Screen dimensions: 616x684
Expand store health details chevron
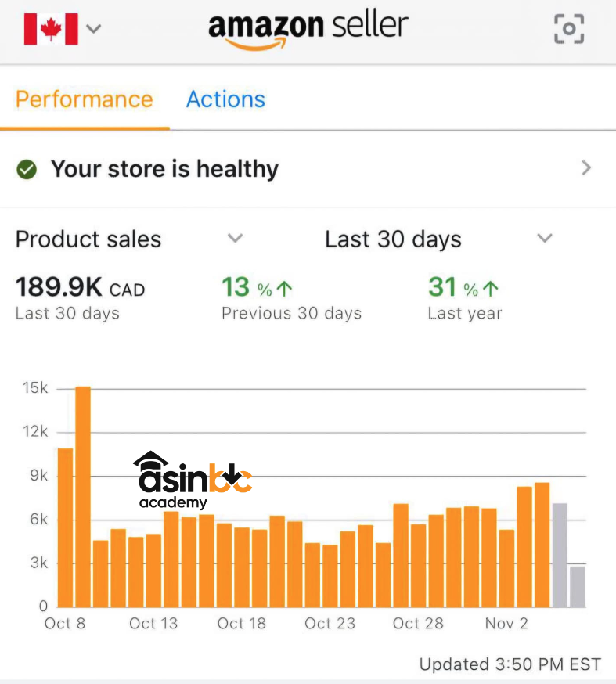(586, 168)
